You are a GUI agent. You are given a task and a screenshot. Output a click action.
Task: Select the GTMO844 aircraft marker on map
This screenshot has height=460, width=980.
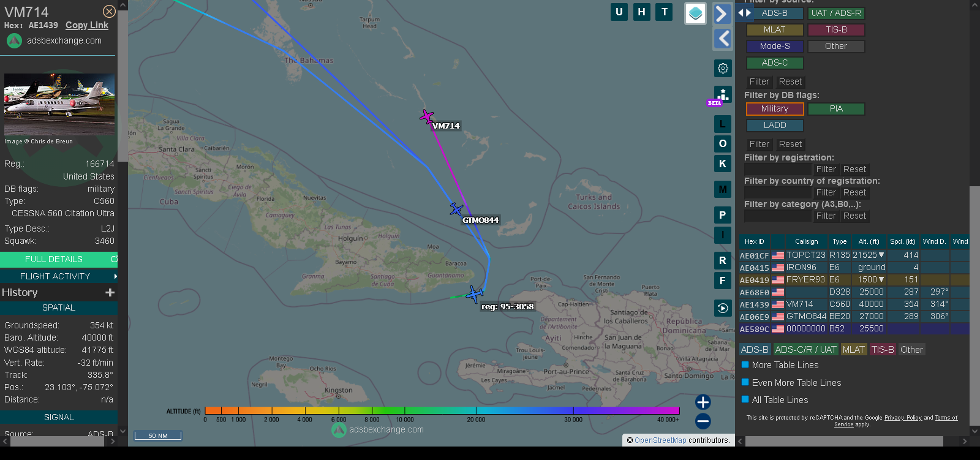pos(456,209)
